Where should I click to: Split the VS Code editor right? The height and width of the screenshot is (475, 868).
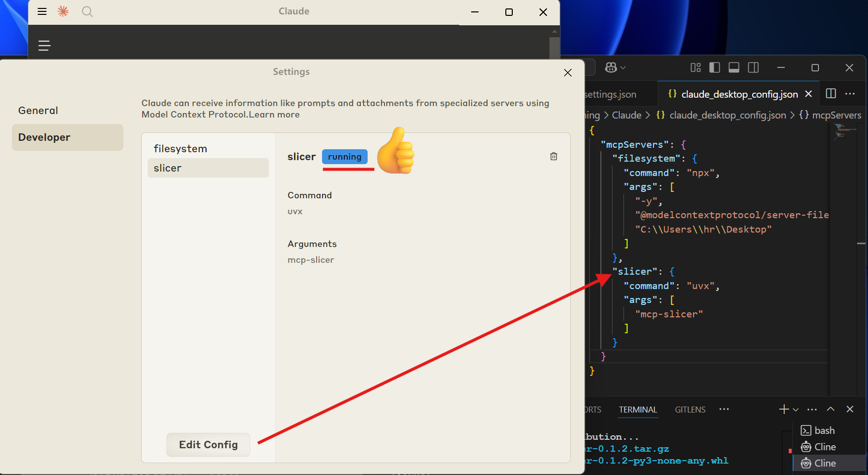coord(831,93)
